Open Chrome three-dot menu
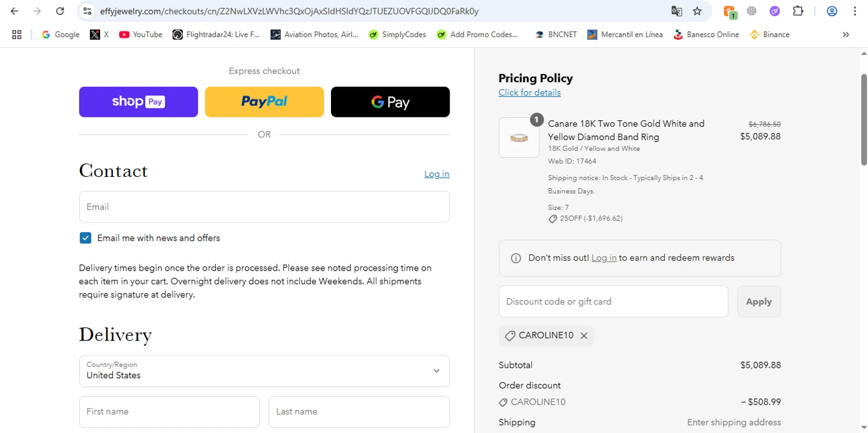 point(855,11)
